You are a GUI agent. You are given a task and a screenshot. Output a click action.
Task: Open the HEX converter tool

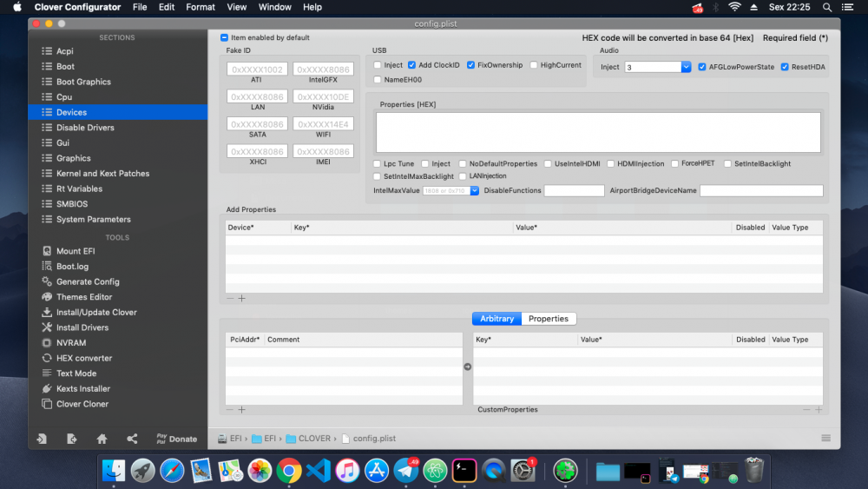click(83, 359)
